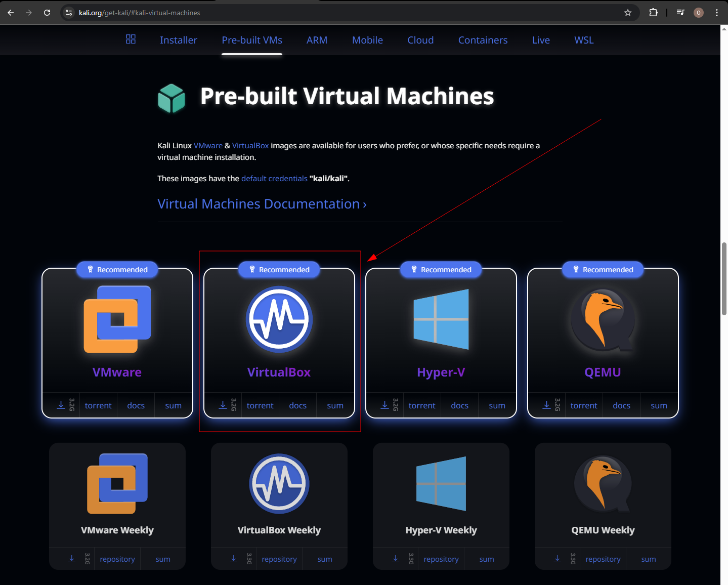Open the VMware docs link

(136, 405)
